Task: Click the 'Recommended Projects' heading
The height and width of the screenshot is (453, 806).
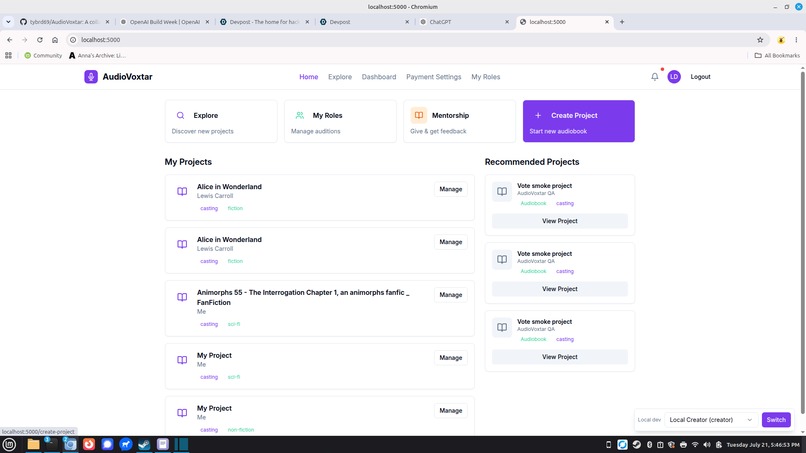Action: pyautogui.click(x=532, y=161)
